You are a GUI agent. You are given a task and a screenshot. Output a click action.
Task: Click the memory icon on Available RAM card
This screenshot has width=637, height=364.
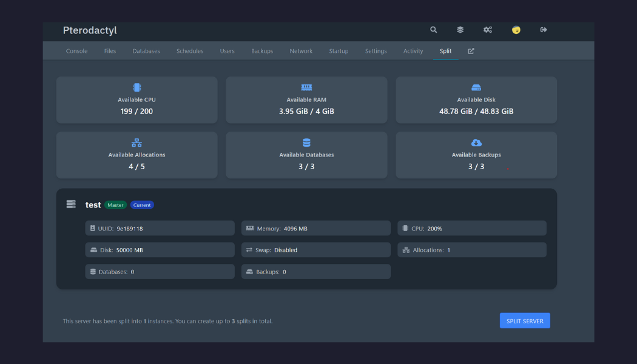[x=306, y=87]
